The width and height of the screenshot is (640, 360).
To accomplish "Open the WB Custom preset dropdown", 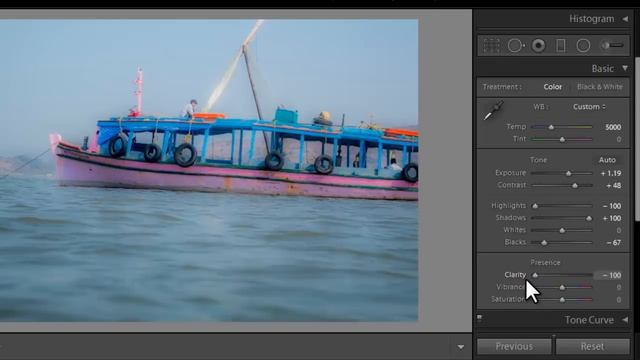I will (x=589, y=107).
